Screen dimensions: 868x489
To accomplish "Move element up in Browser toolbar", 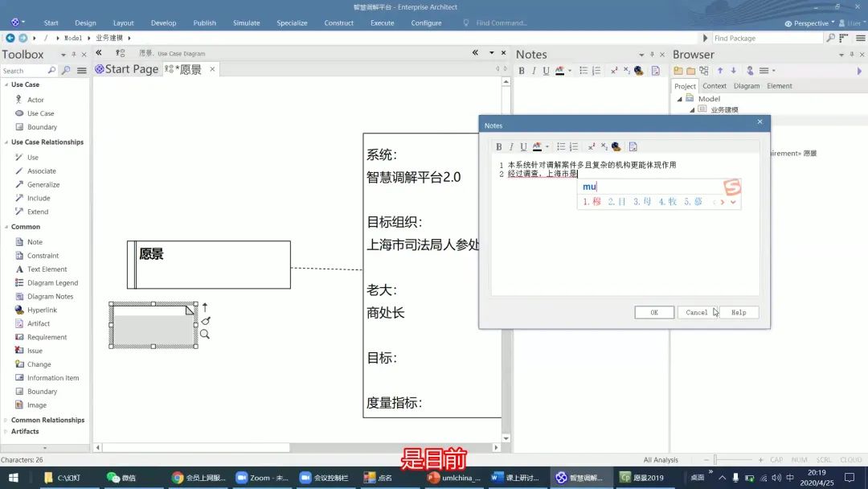I will point(719,70).
